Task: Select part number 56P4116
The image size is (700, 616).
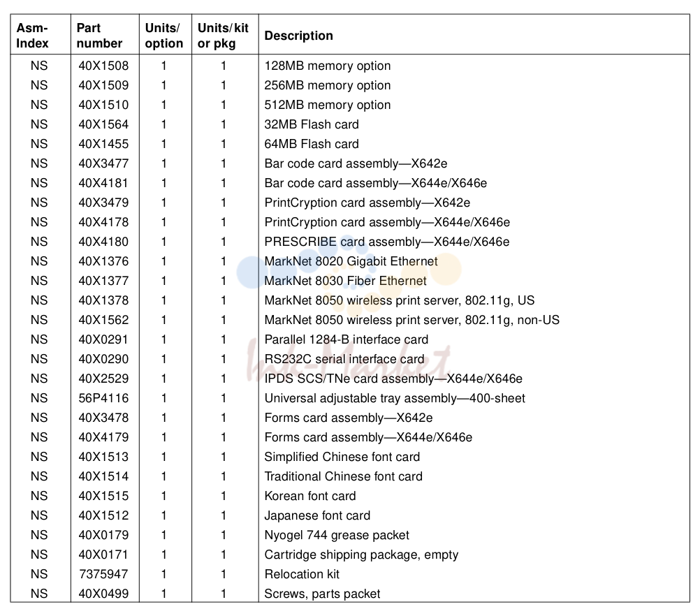Action: (x=103, y=398)
